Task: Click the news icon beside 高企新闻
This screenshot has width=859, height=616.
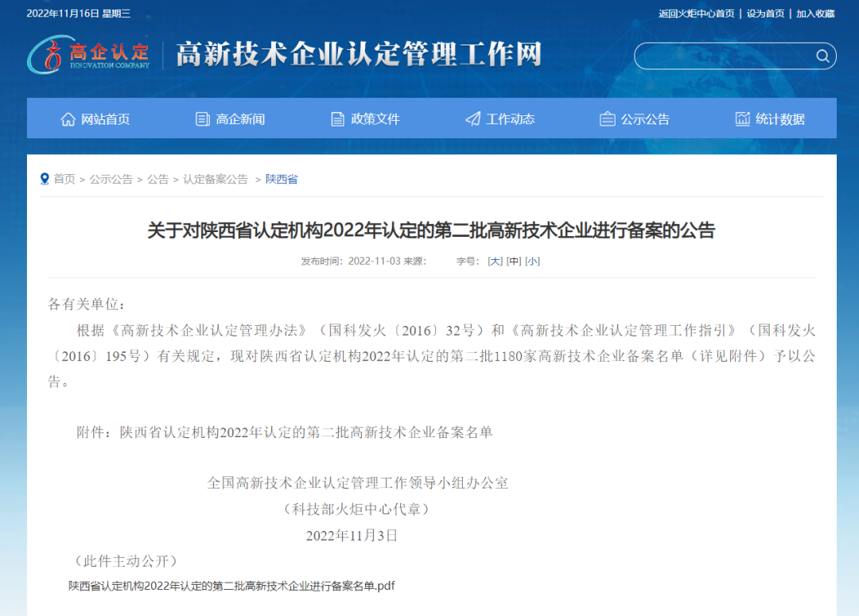Action: pyautogui.click(x=203, y=119)
